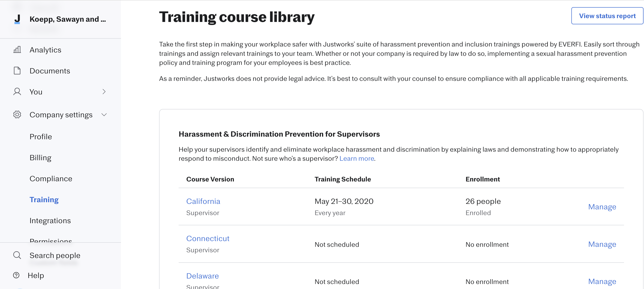This screenshot has height=289, width=644.
Task: Click Delaware's No enrollment cell
Action: [487, 282]
